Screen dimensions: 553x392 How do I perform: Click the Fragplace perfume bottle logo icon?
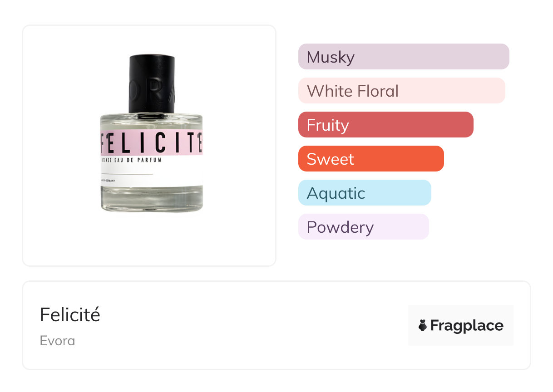coord(423,325)
